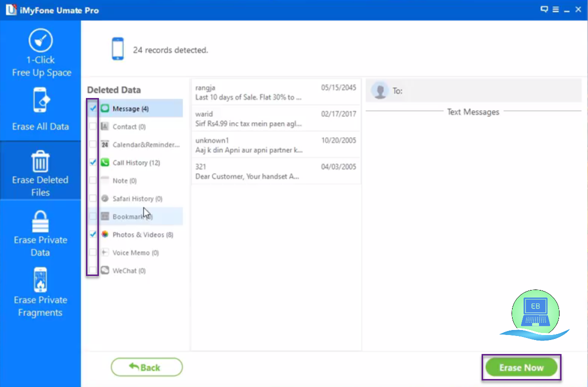The height and width of the screenshot is (387, 588).
Task: Close the Umate Pro window
Action: click(578, 9)
